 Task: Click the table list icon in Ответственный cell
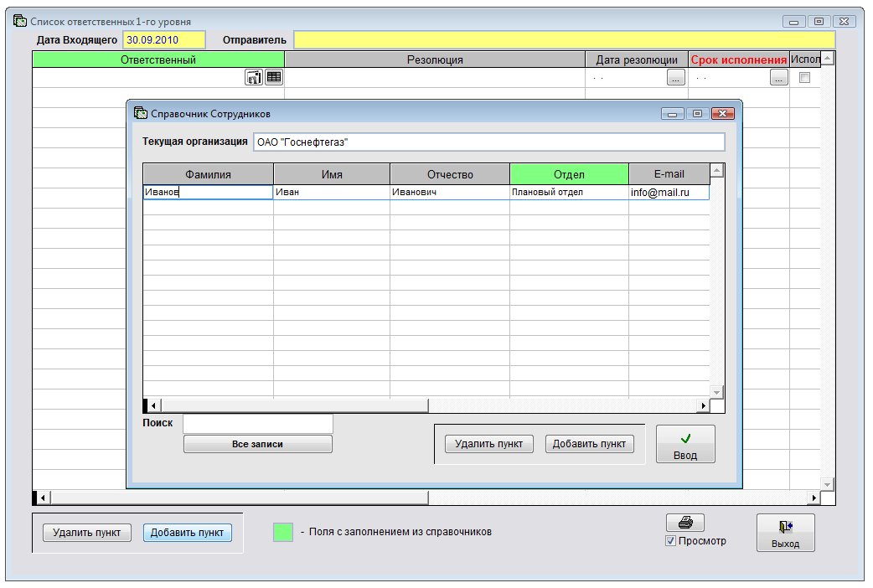click(274, 77)
